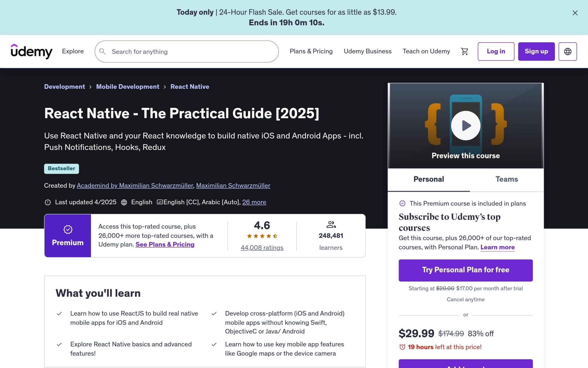Click the search magnifier icon
Viewport: 588px width, 368px height.
(x=102, y=51)
